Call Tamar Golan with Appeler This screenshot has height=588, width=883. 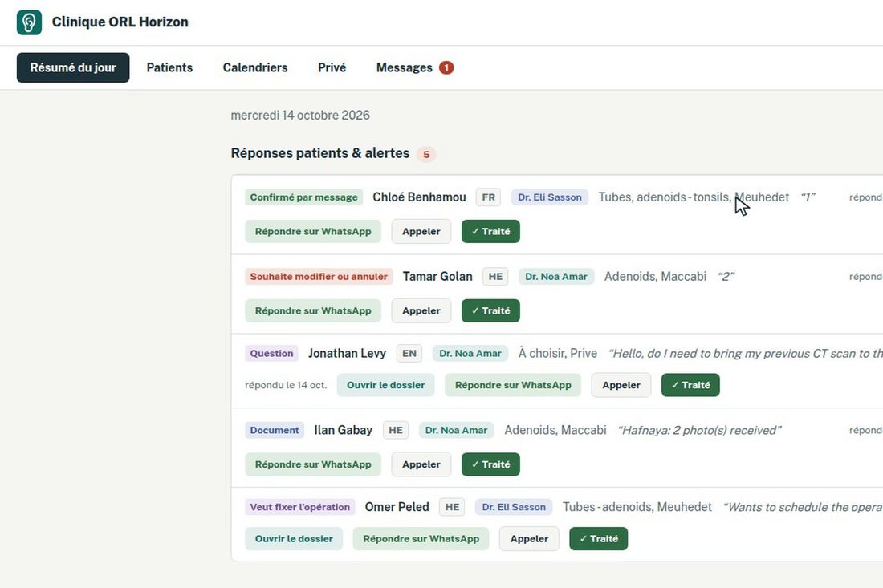click(x=421, y=310)
